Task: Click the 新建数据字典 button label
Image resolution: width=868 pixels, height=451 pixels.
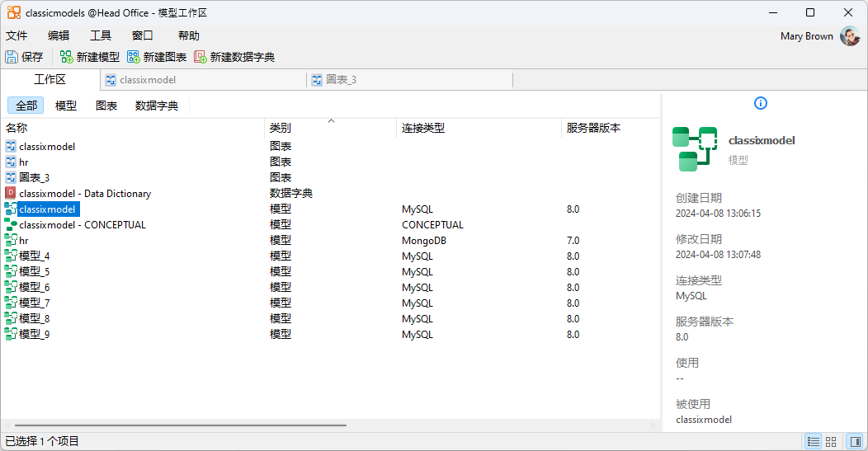Action: (x=243, y=57)
